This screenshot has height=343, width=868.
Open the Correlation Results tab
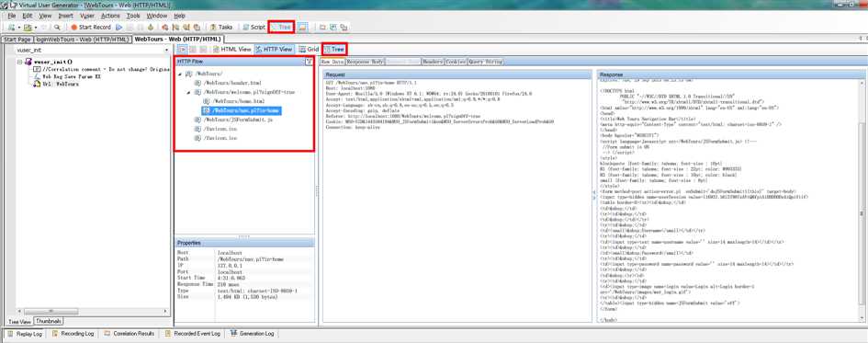pos(129,334)
